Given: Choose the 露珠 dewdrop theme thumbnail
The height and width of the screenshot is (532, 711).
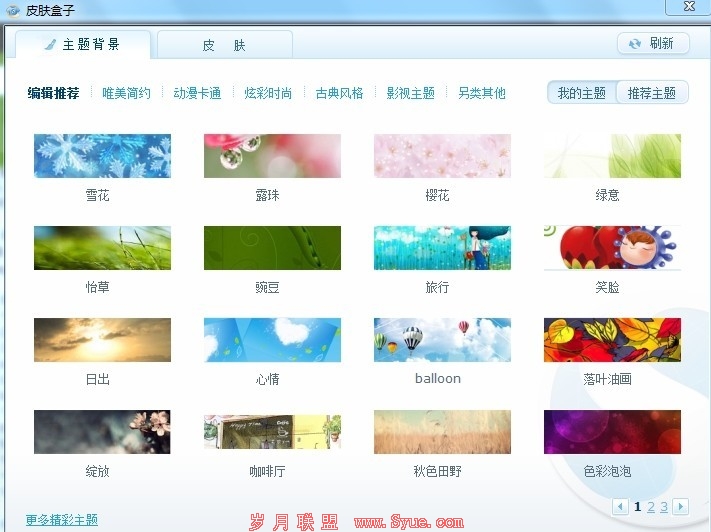Looking at the screenshot, I should 272,156.
